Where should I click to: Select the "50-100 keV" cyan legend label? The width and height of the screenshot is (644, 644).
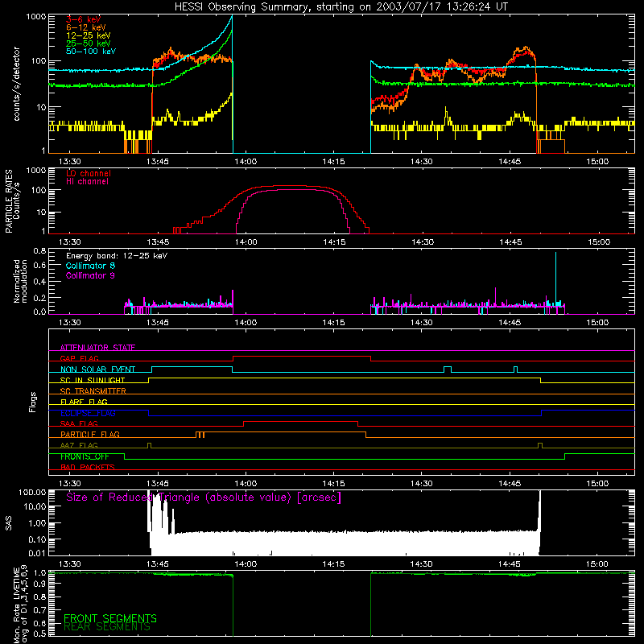(x=91, y=52)
